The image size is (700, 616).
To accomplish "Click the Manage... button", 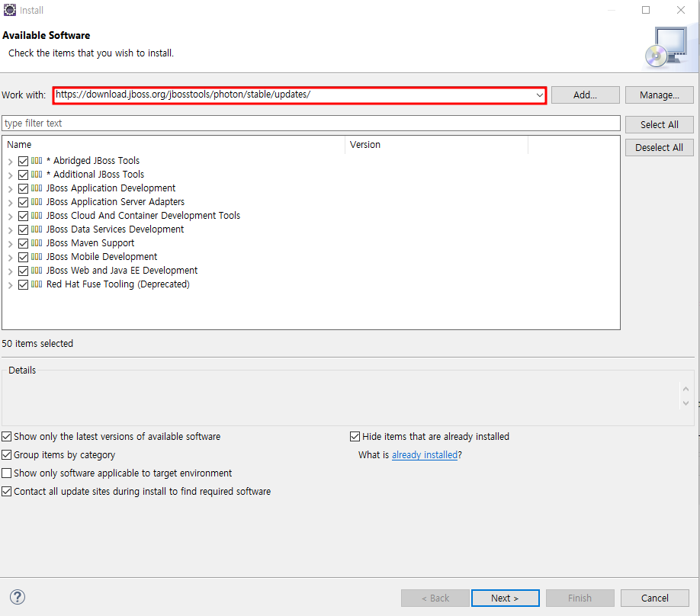I will coord(660,95).
